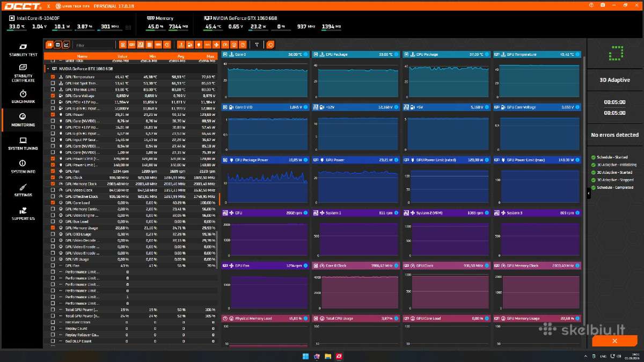Collapse NVIDIA GeForce GTX 1060 6GB tree group

[x=48, y=69]
